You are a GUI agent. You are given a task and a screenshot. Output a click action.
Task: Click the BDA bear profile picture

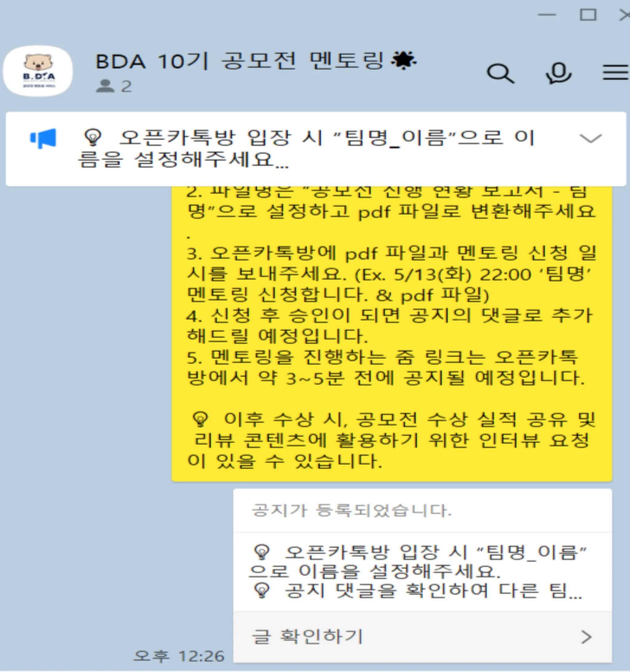38,71
